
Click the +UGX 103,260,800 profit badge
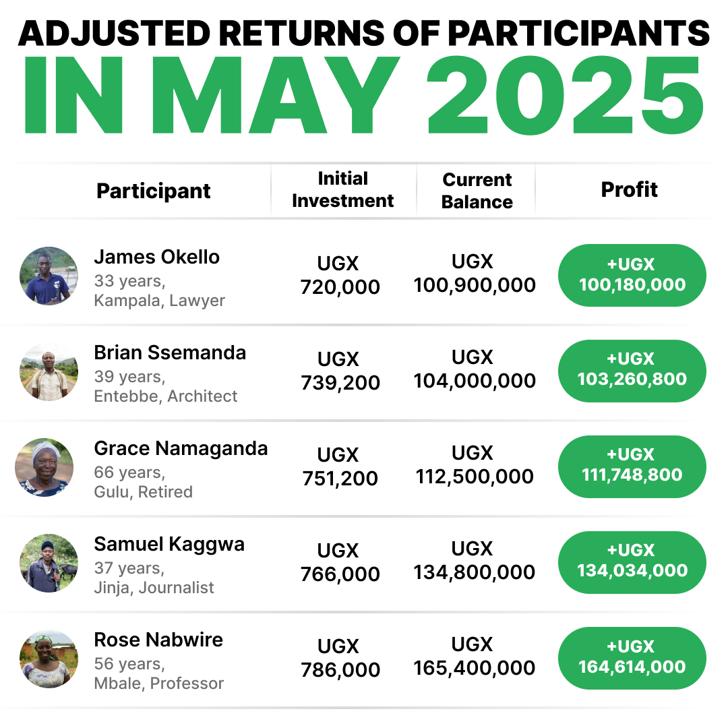pyautogui.click(x=632, y=371)
